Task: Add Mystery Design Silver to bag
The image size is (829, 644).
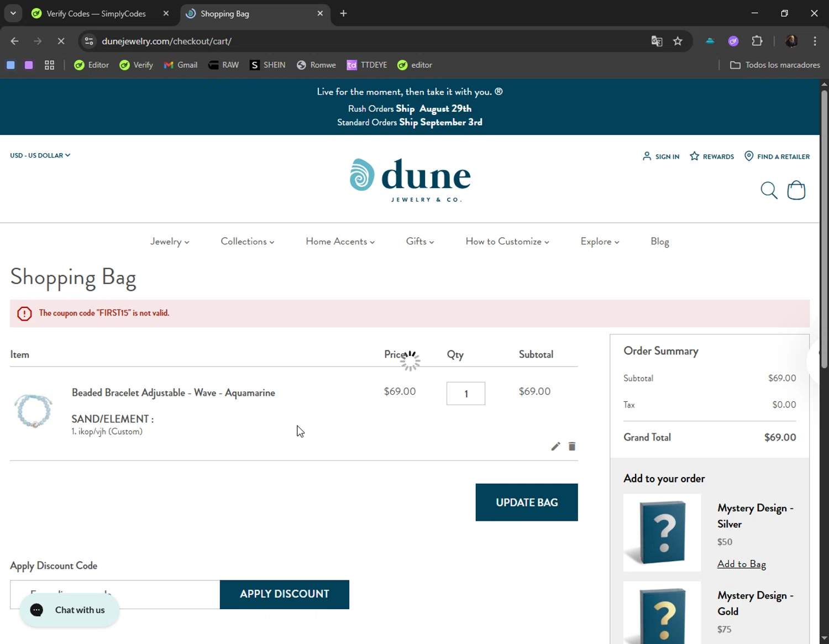Action: 742,564
